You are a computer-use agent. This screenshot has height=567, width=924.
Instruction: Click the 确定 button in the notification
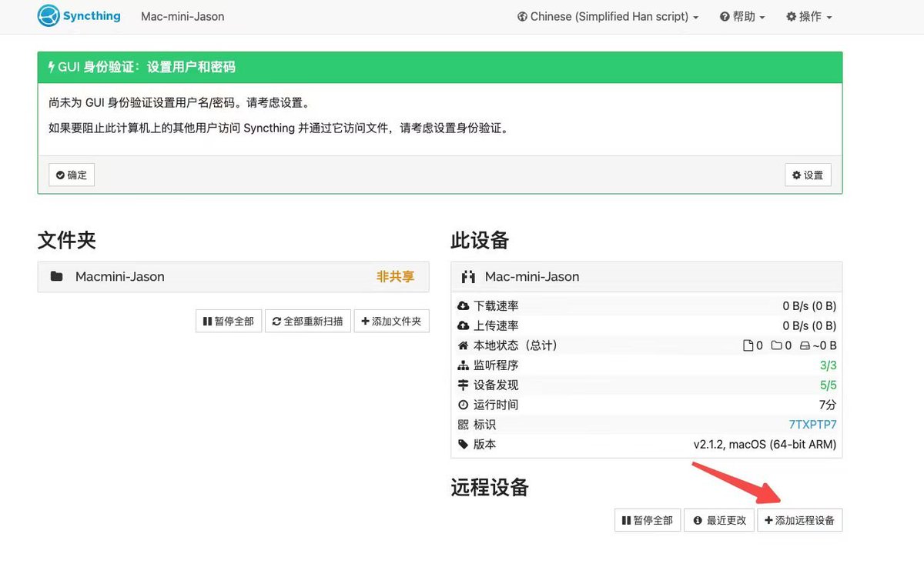(72, 175)
